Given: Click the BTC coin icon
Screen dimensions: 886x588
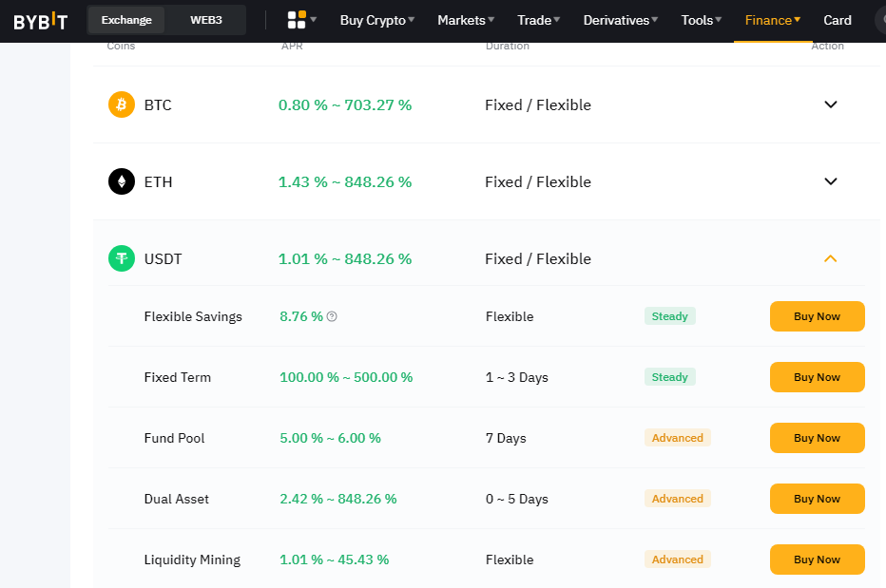Looking at the screenshot, I should (122, 104).
